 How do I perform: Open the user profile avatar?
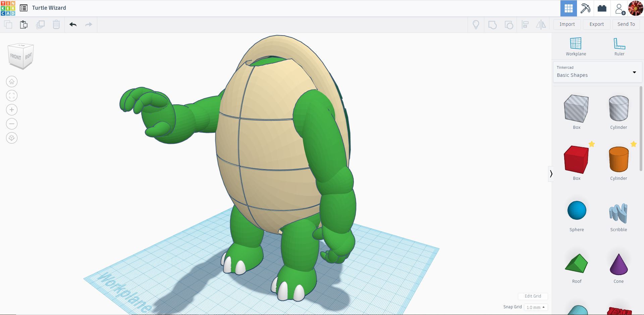coord(635,8)
